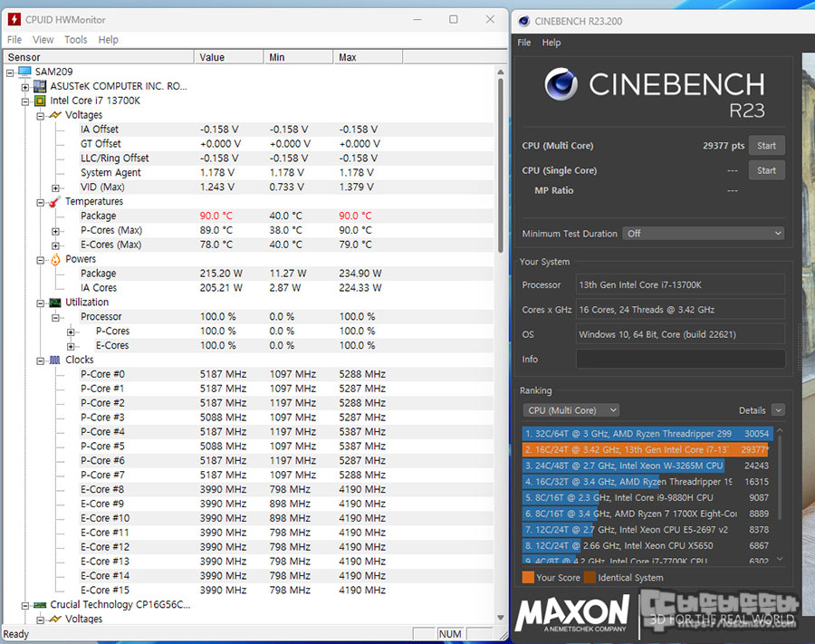The height and width of the screenshot is (644, 815).
Task: Expand the E-Cores (Max) temperature row
Action: pos(55,245)
